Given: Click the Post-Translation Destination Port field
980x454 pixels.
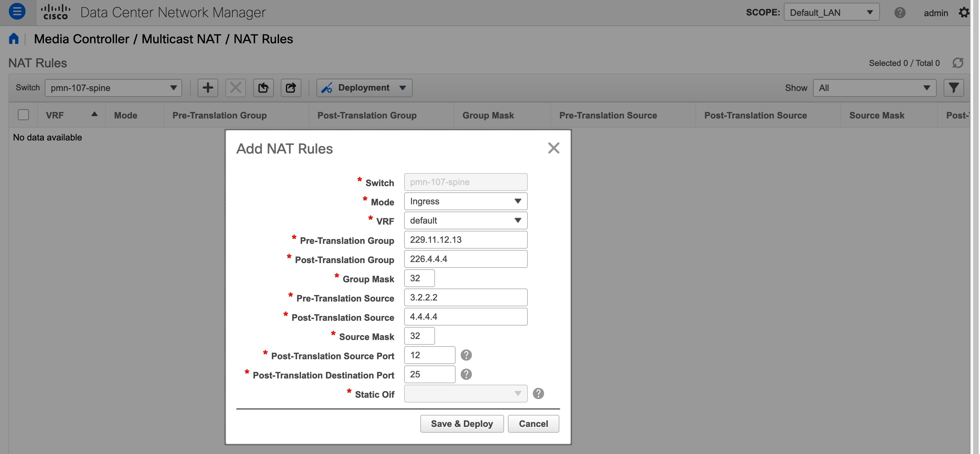Looking at the screenshot, I should 430,375.
